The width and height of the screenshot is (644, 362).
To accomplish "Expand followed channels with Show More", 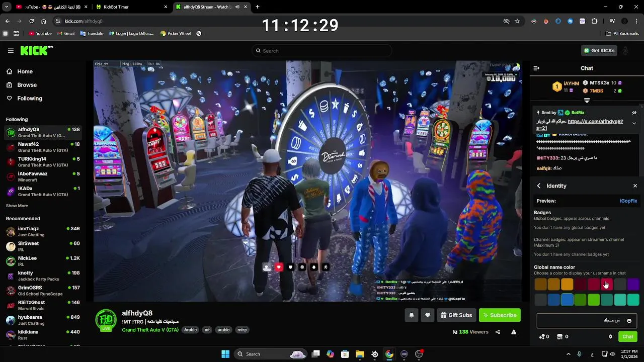I will pyautogui.click(x=17, y=206).
